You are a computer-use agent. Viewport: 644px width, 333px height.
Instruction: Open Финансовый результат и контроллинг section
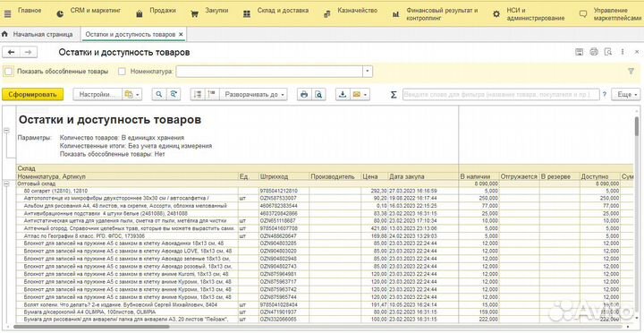click(442, 14)
